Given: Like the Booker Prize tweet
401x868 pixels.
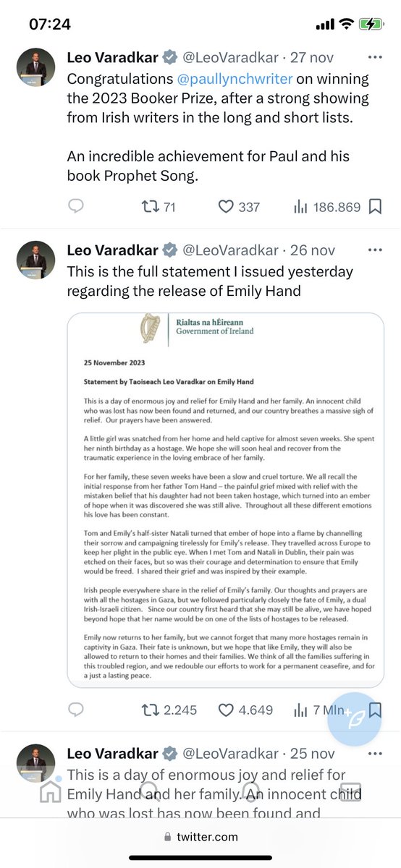Looking at the screenshot, I should [239, 207].
